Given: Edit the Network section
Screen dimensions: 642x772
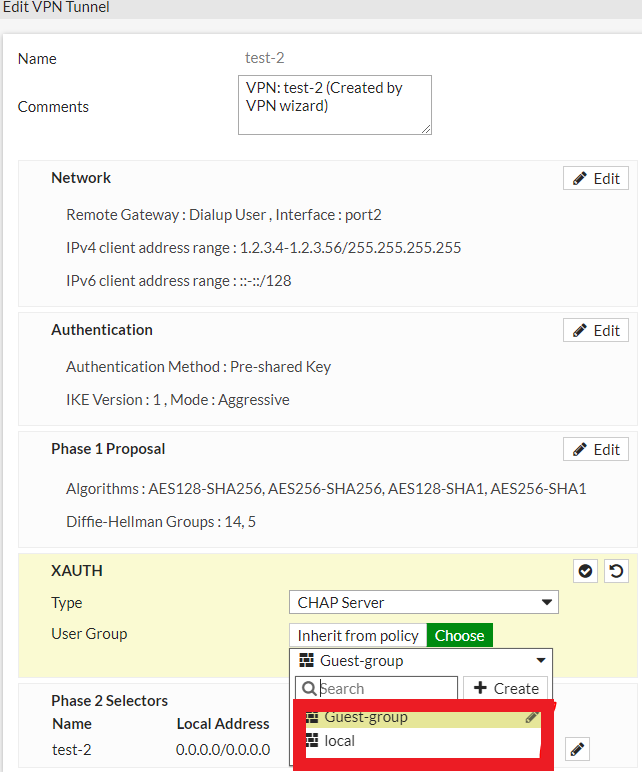Looking at the screenshot, I should point(596,179).
